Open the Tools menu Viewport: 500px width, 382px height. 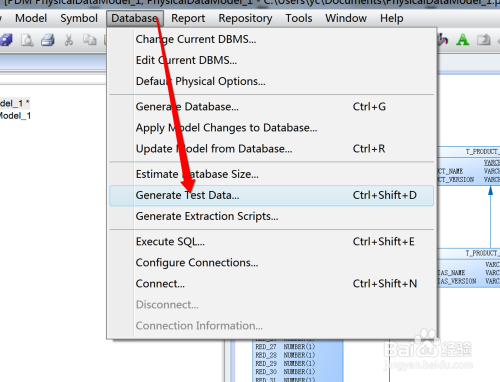[299, 18]
